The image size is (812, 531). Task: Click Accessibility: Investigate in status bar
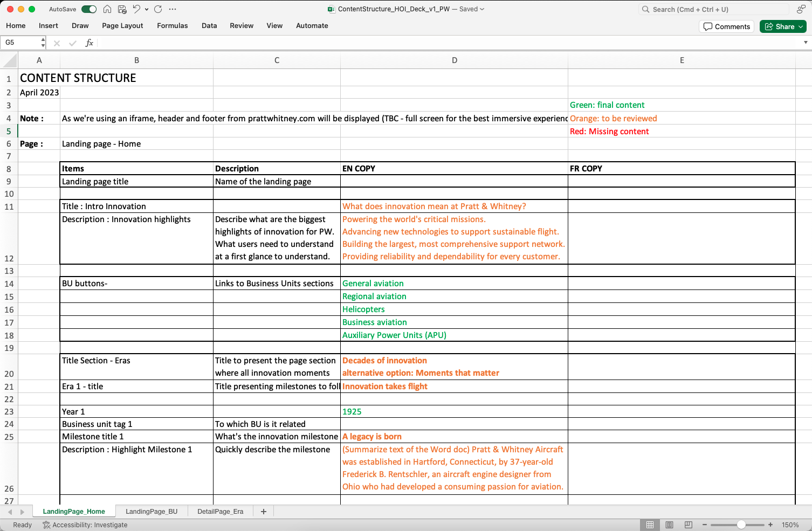[85, 525]
